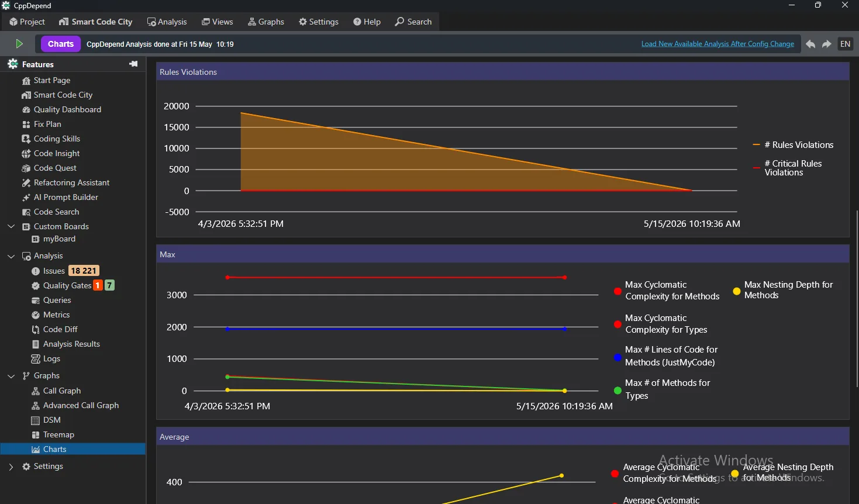Click the Refactoring Assistant icon
The width and height of the screenshot is (859, 504).
click(26, 182)
